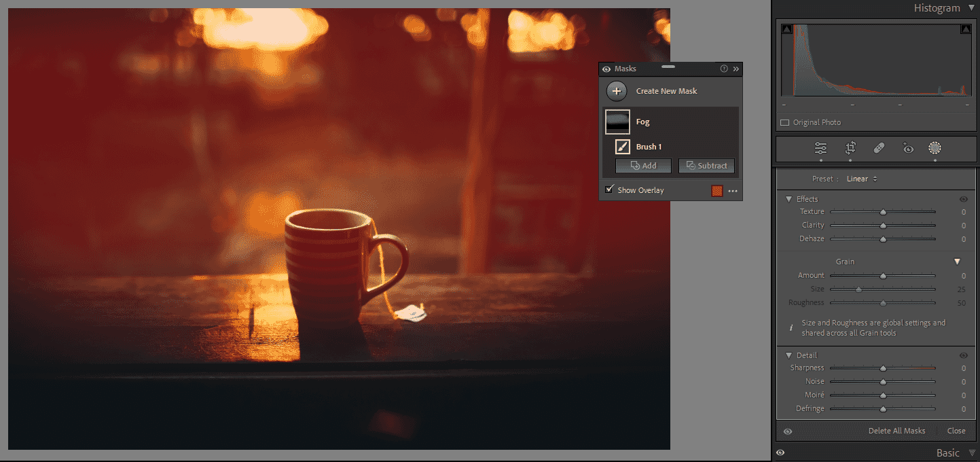Screen dimensions: 980x462
Task: Collapse the Histogram panel
Action: [970, 8]
